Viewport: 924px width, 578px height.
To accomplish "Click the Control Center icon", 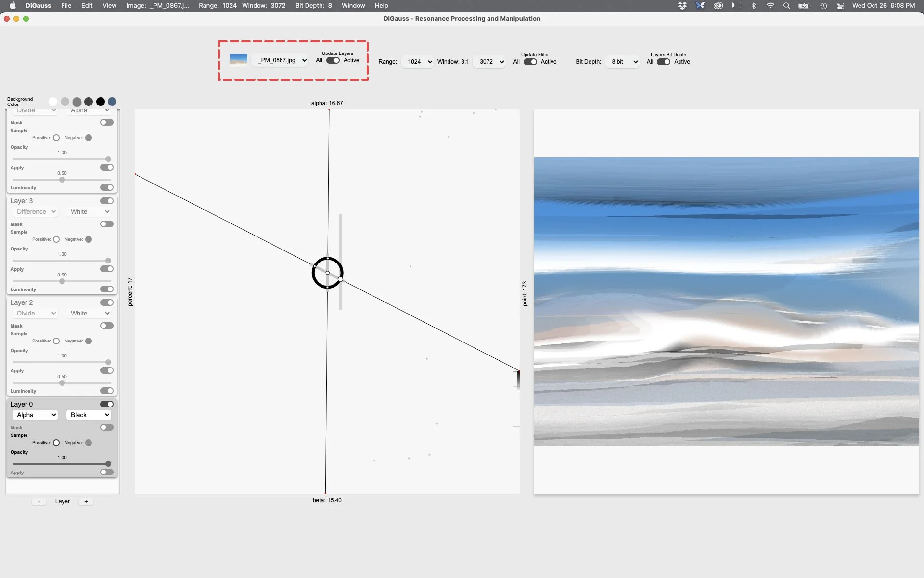I will pos(840,6).
